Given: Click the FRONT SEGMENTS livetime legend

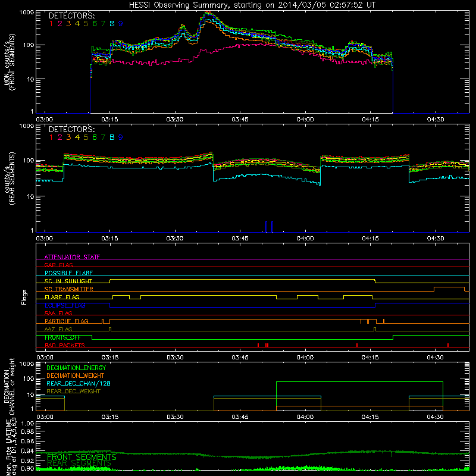Looking at the screenshot, I should coord(82,457).
